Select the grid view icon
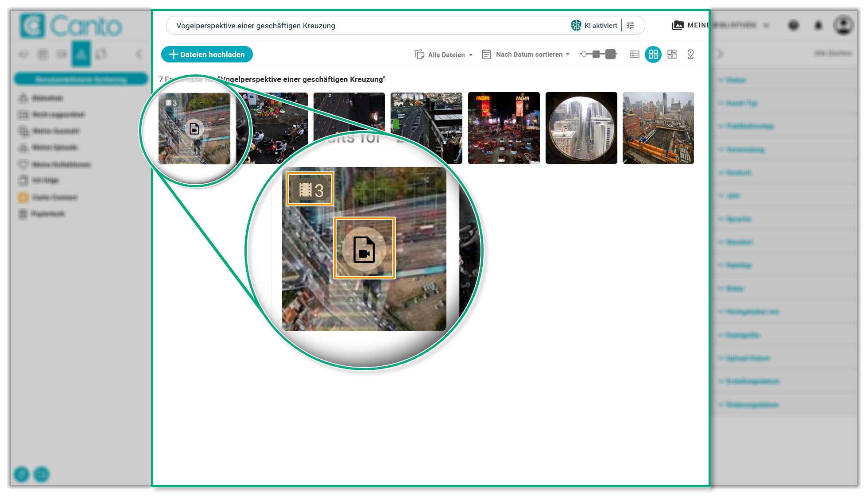The height and width of the screenshot is (496, 868). click(x=653, y=54)
